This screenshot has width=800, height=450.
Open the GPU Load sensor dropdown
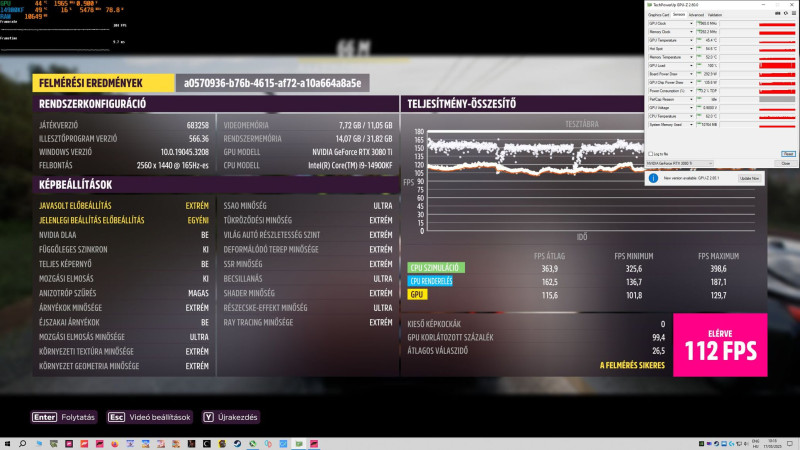click(x=691, y=65)
